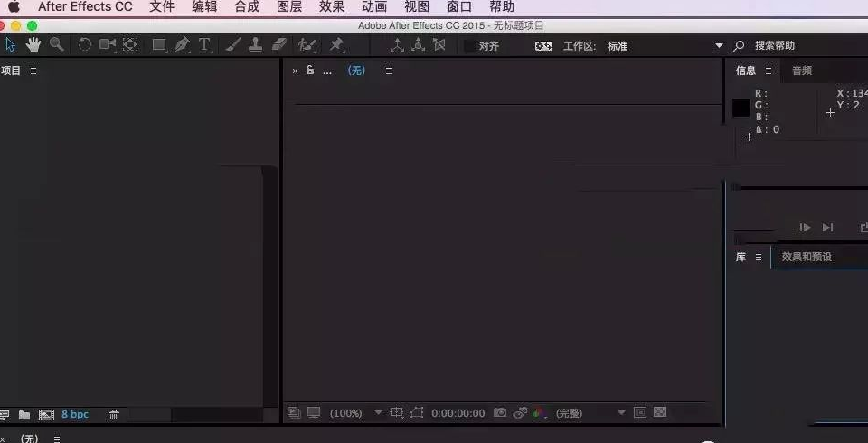Choose View Axis mode icon

[439, 45]
